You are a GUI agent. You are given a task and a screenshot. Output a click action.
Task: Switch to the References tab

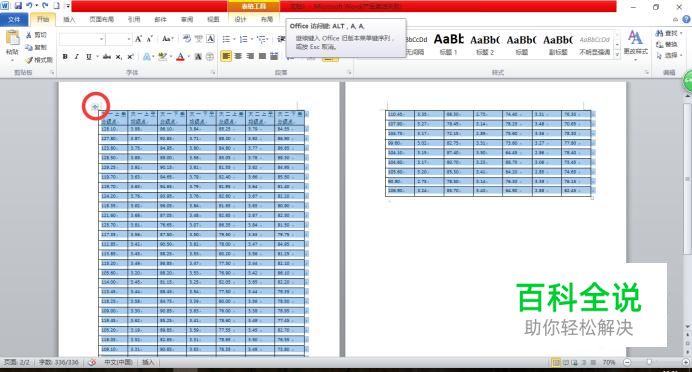point(134,19)
